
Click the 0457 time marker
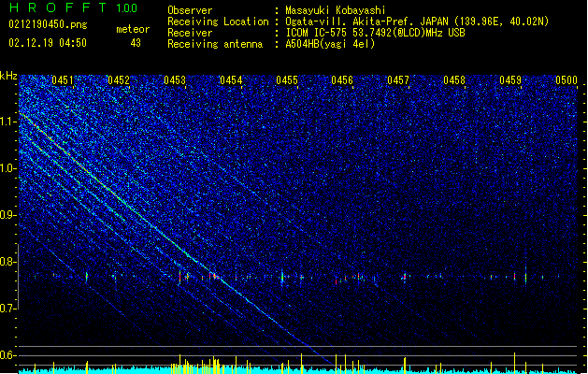pyautogui.click(x=398, y=80)
